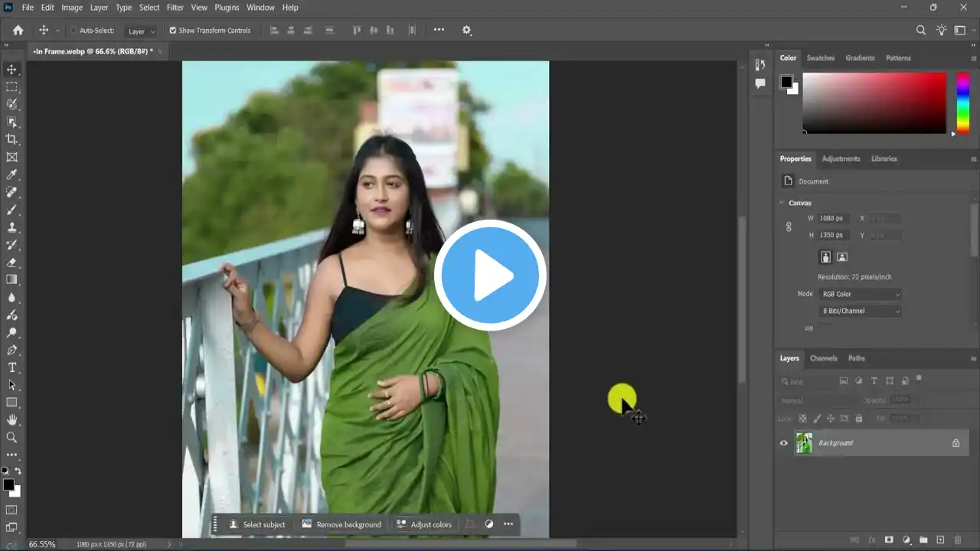The width and height of the screenshot is (980, 551).
Task: Toggle Quick Mask mode in toolbox
Action: pyautogui.click(x=11, y=510)
